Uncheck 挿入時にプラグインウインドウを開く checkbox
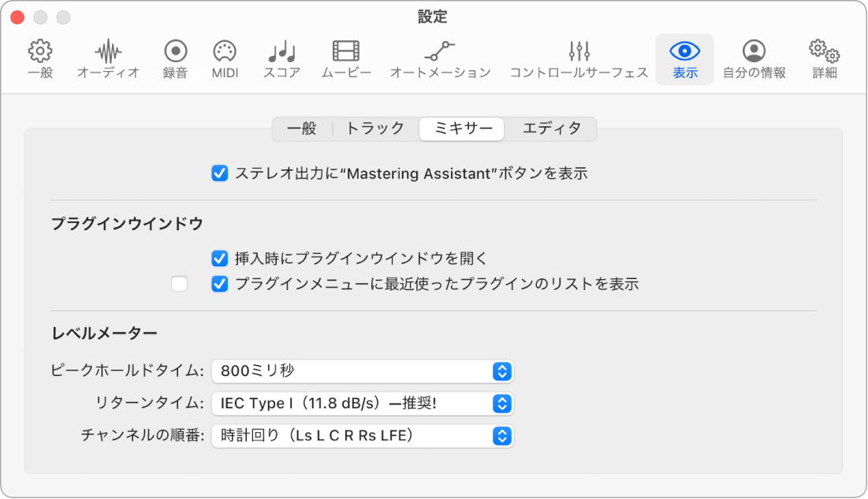868x499 pixels. pos(220,259)
